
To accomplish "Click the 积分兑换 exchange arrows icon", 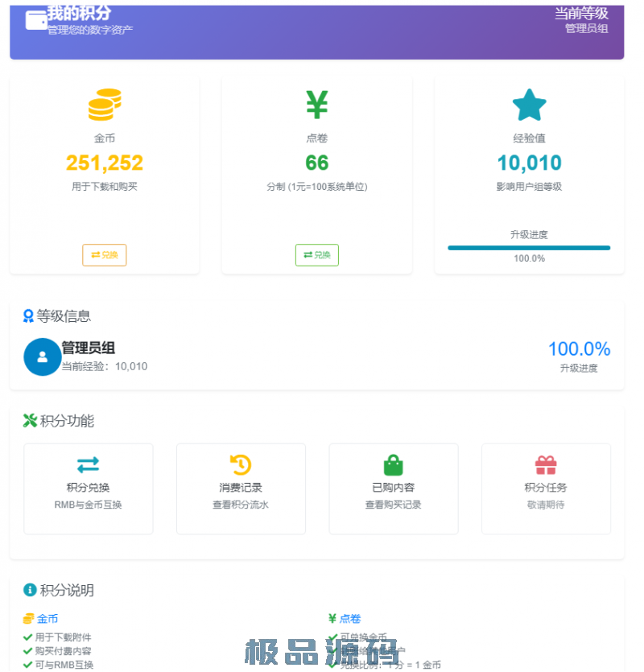I will (x=88, y=464).
